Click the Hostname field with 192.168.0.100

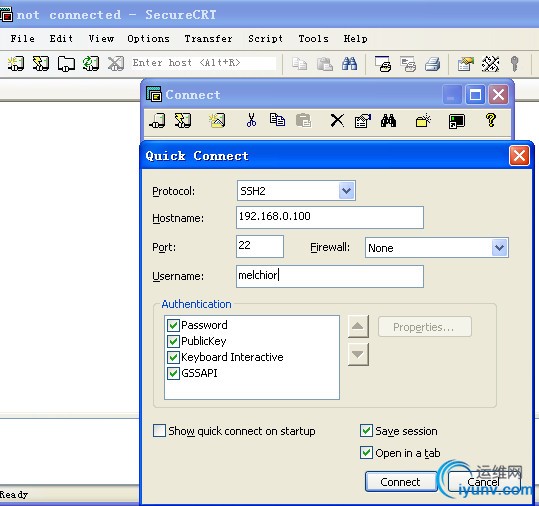pyautogui.click(x=330, y=217)
